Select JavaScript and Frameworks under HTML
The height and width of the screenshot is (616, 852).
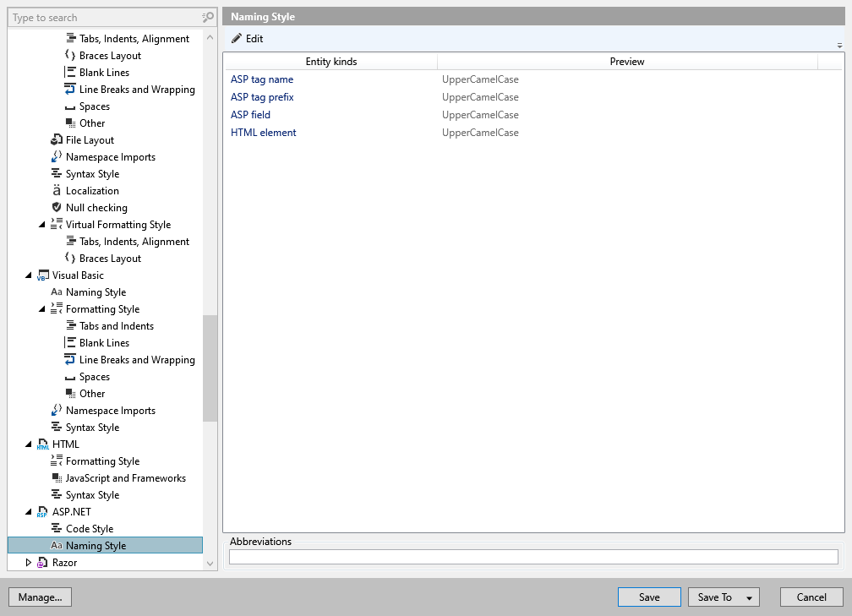125,478
